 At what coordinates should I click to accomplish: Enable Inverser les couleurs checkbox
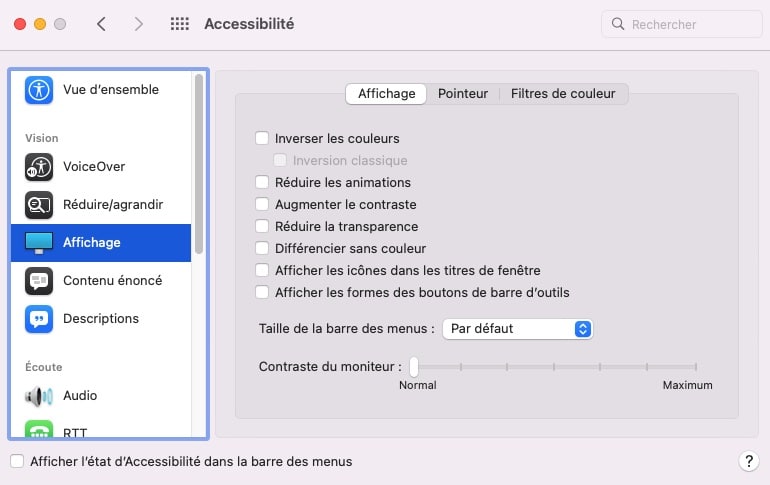(x=262, y=138)
